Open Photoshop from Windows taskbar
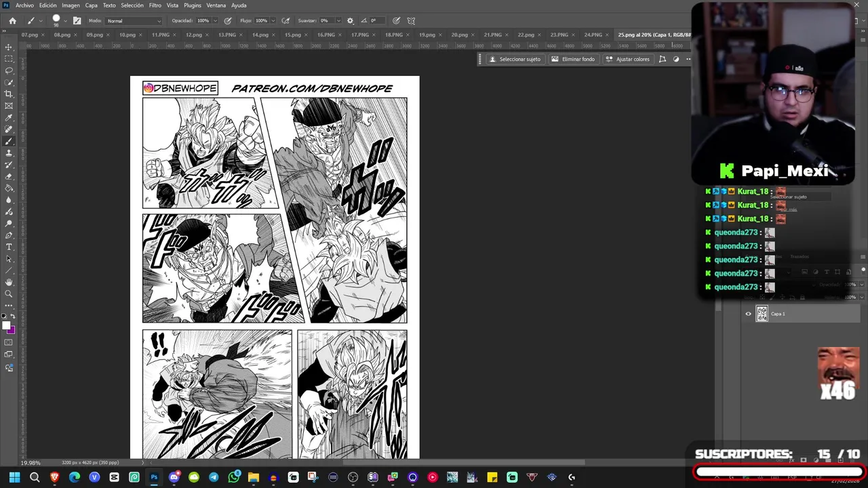 [x=154, y=477]
